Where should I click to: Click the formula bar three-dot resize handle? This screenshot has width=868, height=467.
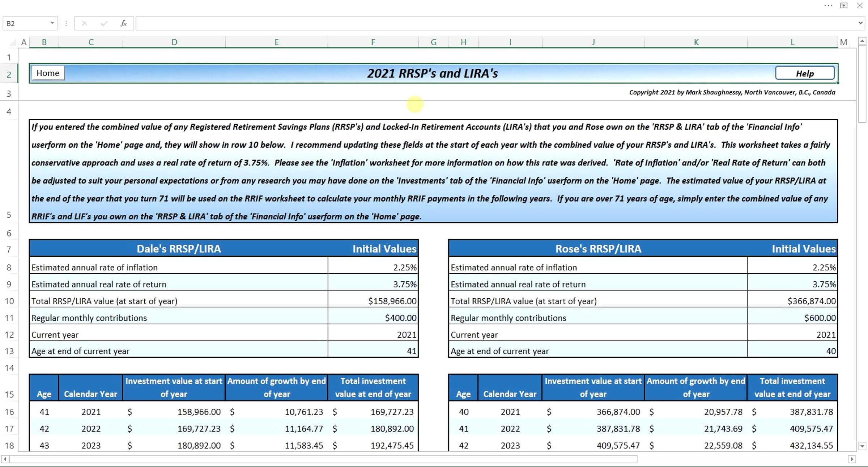(x=66, y=24)
